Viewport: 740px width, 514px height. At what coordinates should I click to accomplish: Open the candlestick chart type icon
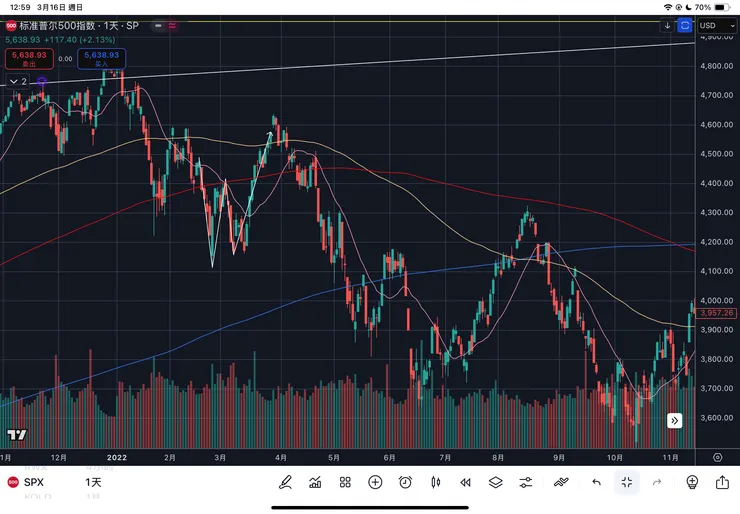(435, 482)
